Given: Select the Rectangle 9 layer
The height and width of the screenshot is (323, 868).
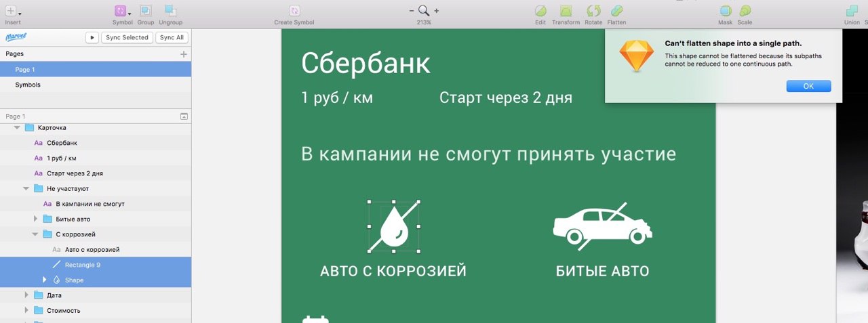Looking at the screenshot, I should [96, 265].
